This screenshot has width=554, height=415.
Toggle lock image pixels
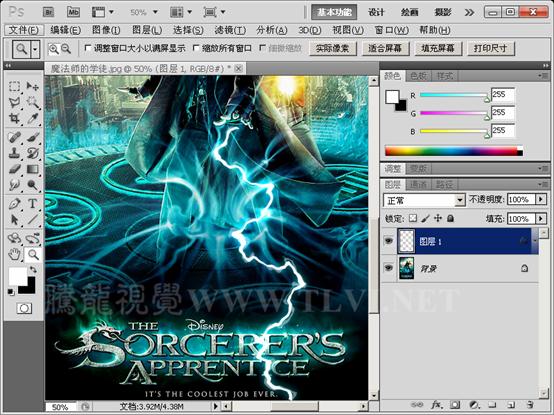pos(425,218)
